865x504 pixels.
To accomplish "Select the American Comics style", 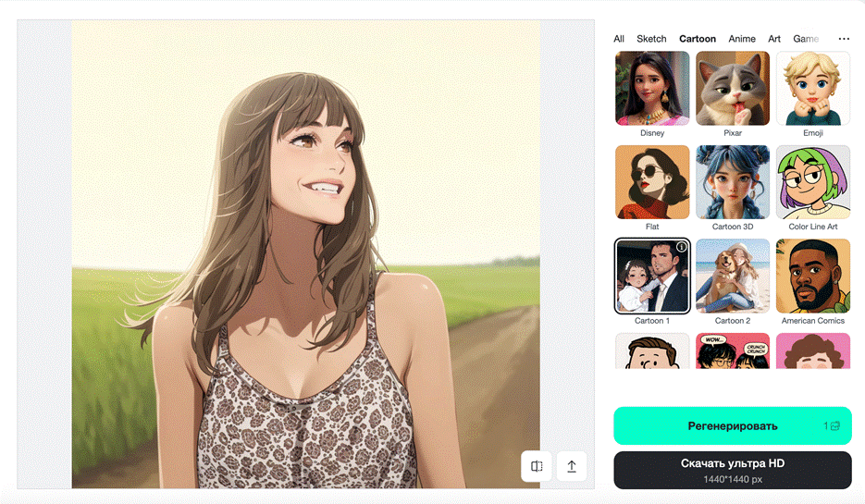I will pyautogui.click(x=813, y=276).
